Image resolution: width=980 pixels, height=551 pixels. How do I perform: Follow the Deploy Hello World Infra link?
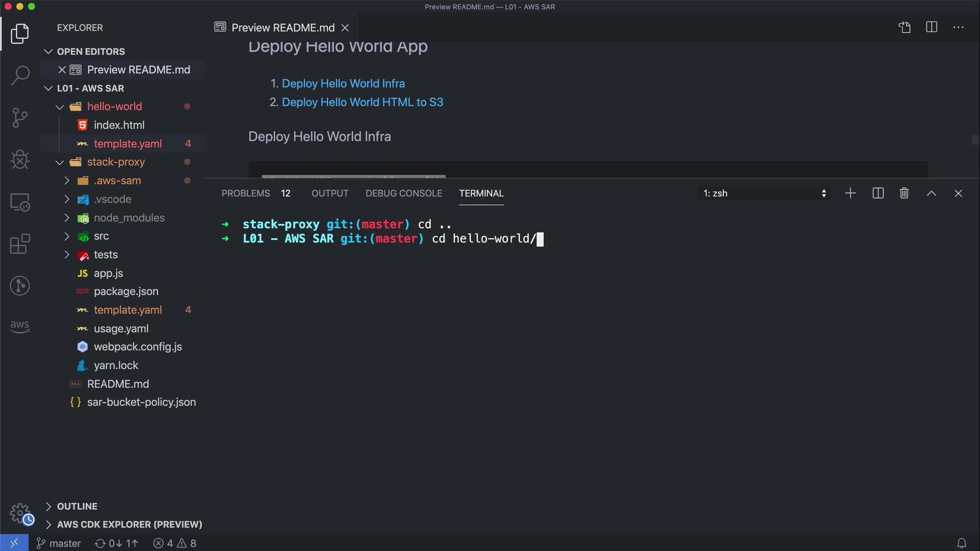(343, 83)
